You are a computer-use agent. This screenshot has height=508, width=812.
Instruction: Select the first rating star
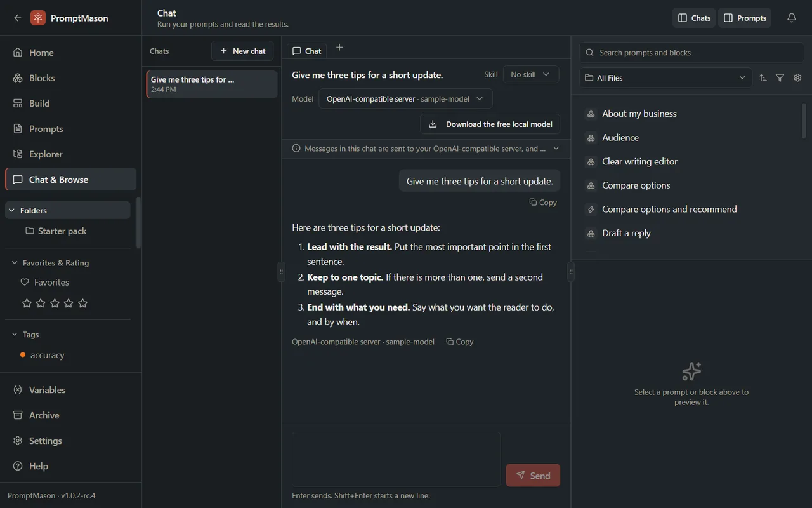click(27, 304)
